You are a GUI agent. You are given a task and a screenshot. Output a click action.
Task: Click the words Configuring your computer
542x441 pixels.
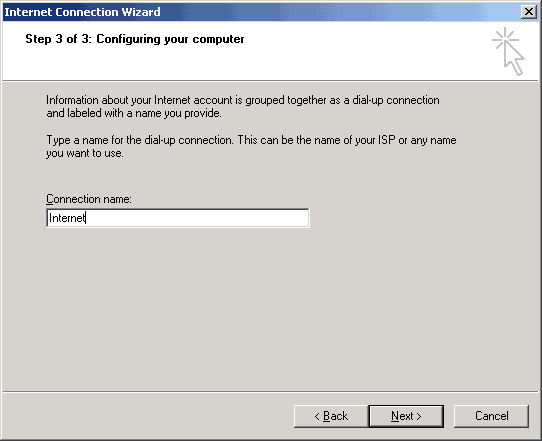coord(170,39)
